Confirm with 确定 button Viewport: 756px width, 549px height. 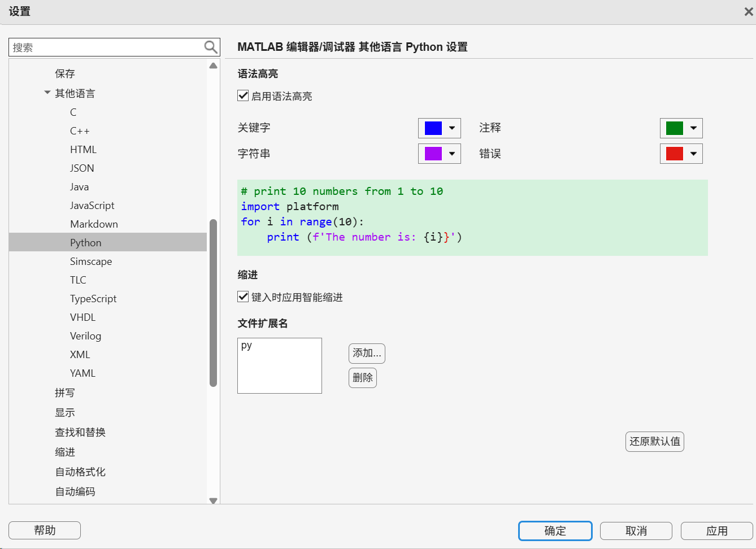pyautogui.click(x=555, y=530)
